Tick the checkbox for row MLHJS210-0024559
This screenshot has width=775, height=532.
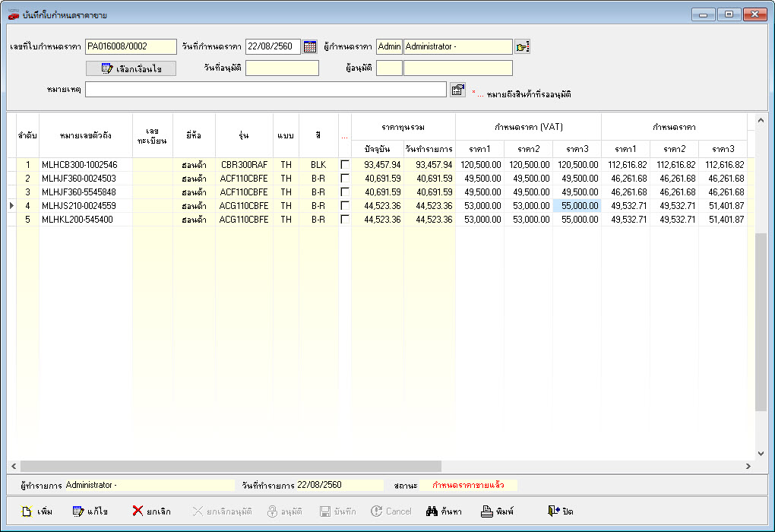tap(345, 206)
